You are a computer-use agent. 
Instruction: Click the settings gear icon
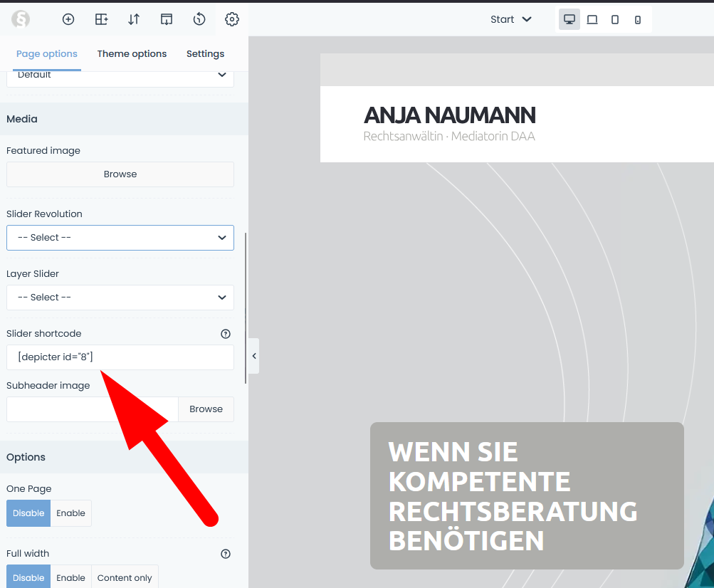coord(231,19)
